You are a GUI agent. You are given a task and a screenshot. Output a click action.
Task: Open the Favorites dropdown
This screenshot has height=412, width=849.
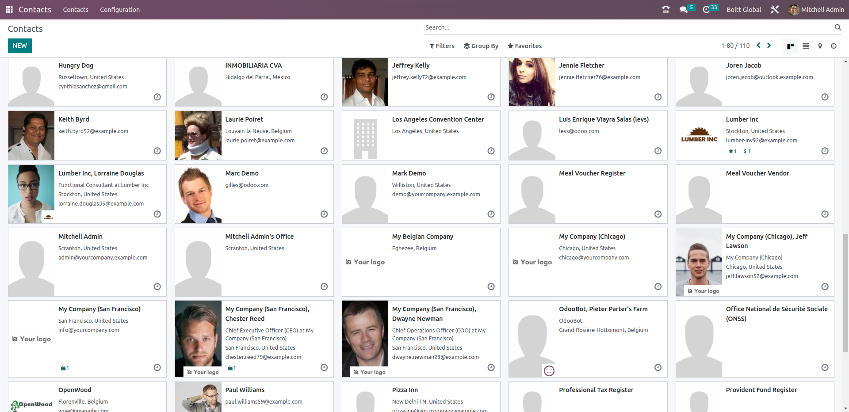click(525, 46)
